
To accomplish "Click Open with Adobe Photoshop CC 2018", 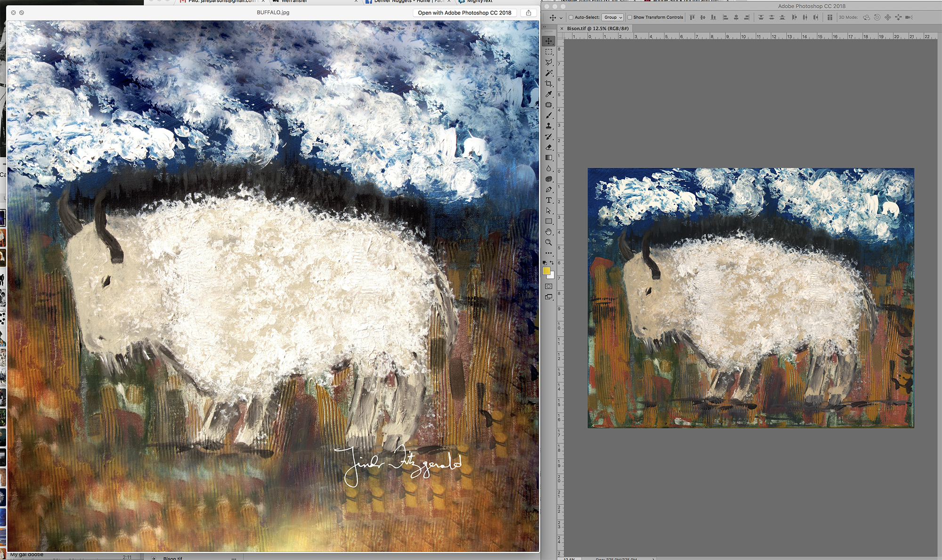I will (x=464, y=13).
